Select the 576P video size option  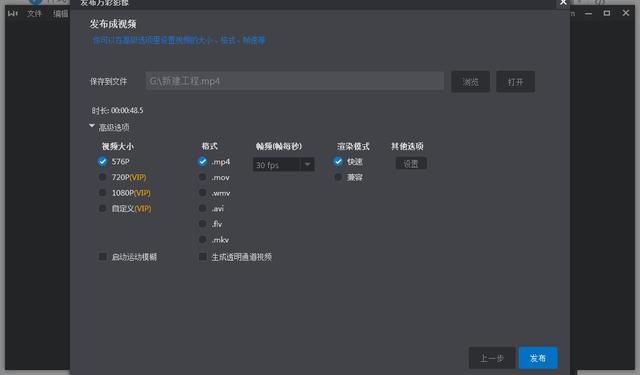point(102,162)
